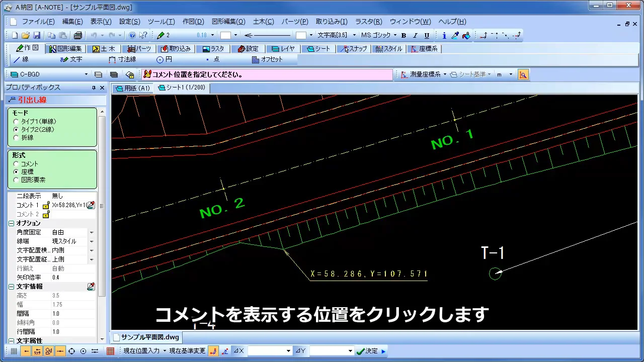
Task: Open the 測量座標系 coordinate system dropdown
Action: [x=445, y=74]
